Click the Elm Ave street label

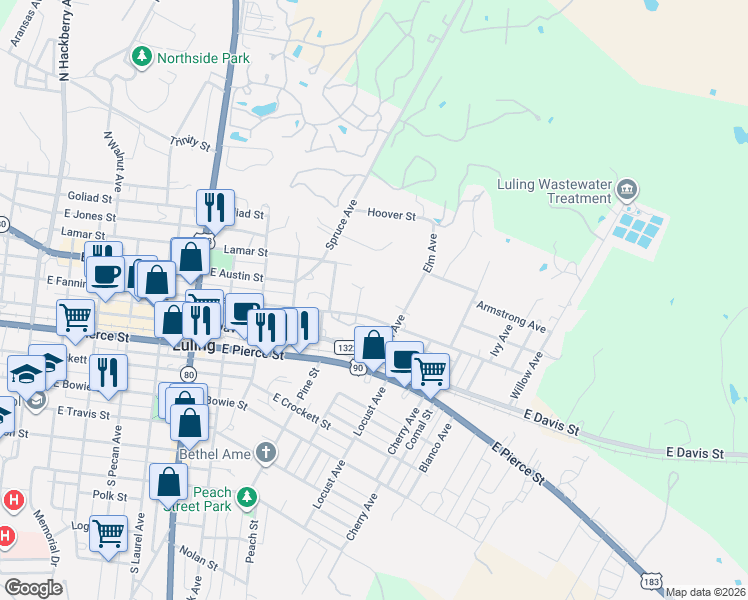point(430,253)
